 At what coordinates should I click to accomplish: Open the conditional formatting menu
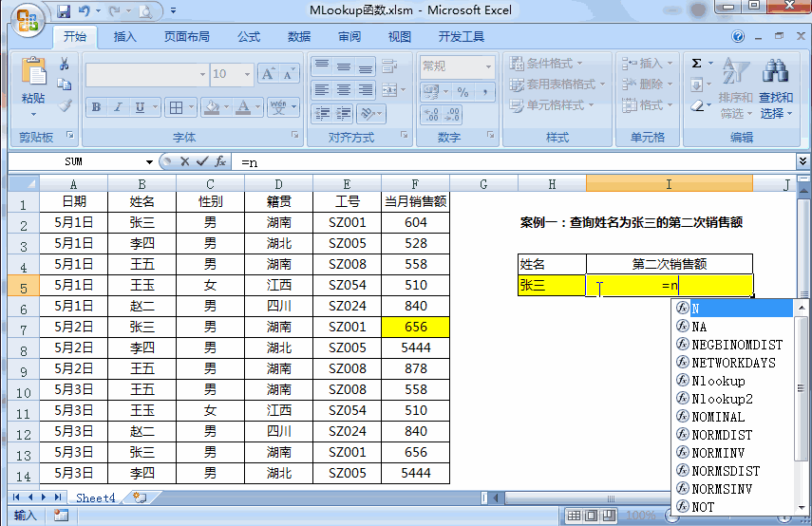[x=546, y=64]
